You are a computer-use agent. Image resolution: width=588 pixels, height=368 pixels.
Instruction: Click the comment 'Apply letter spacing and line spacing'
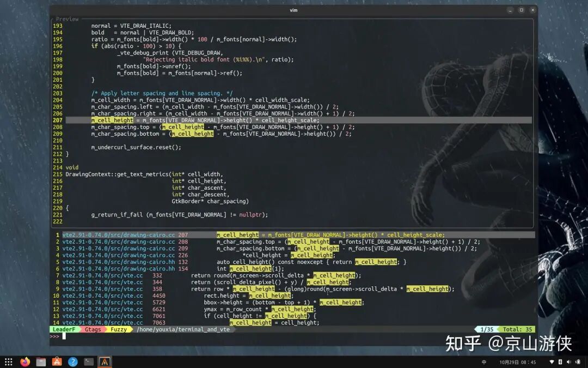pos(162,94)
